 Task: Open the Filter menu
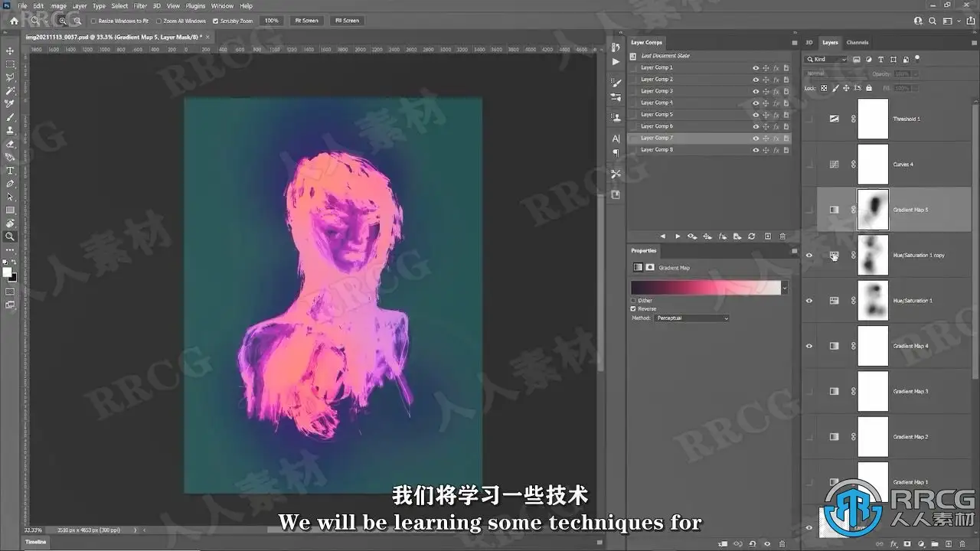point(140,5)
